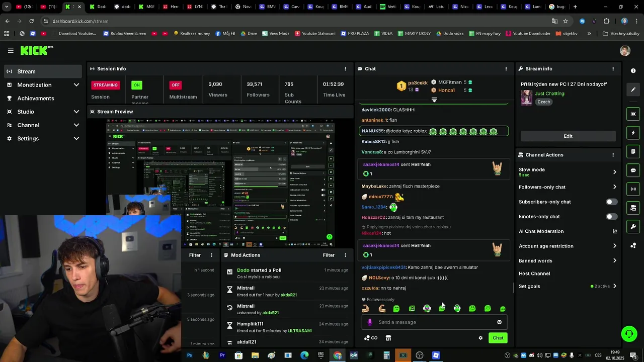
Task: Open Epic Games from the taskbar
Action: 321,355
